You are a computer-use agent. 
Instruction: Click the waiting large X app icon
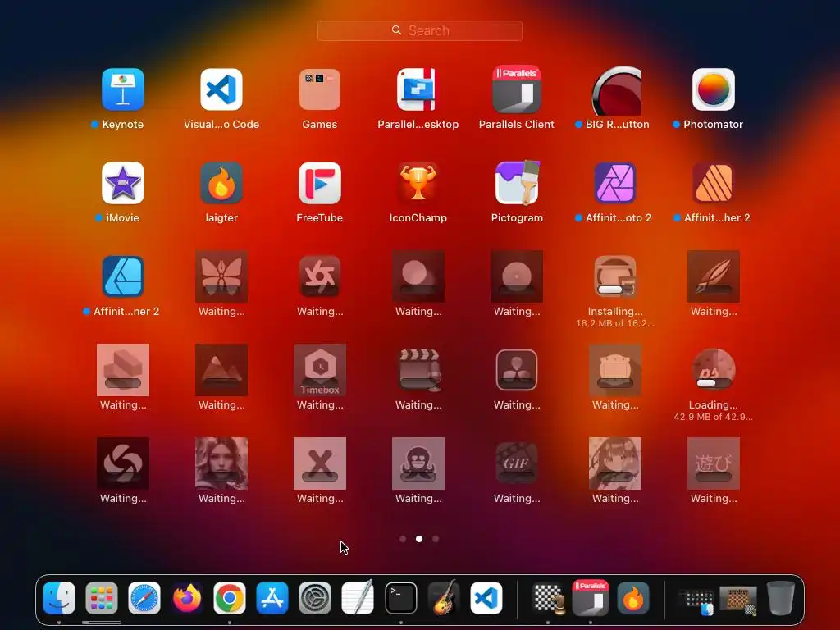[x=320, y=463]
